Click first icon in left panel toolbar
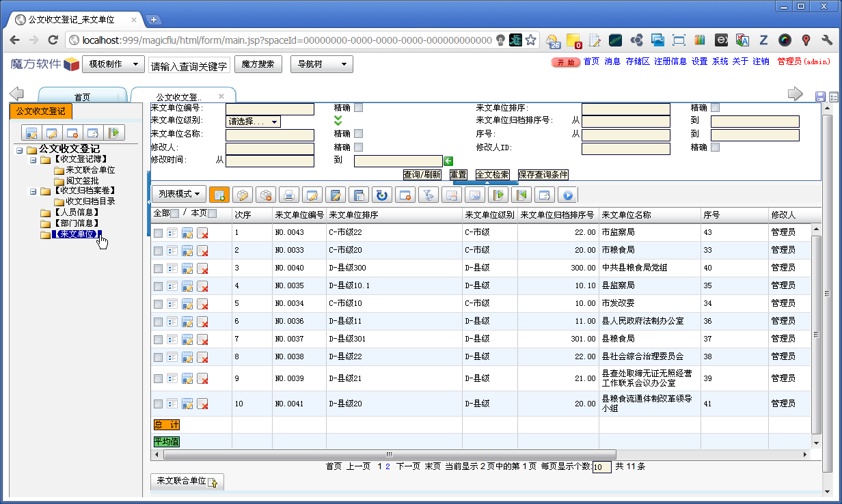 31,132
